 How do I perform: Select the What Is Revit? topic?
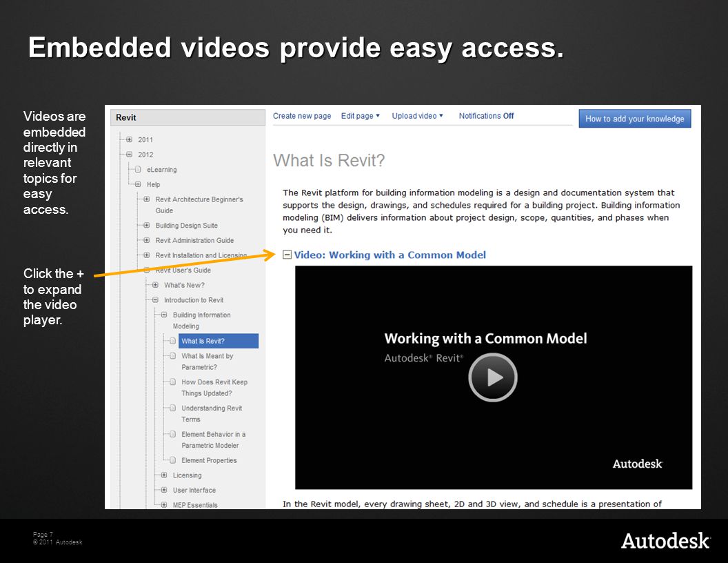[x=219, y=341]
